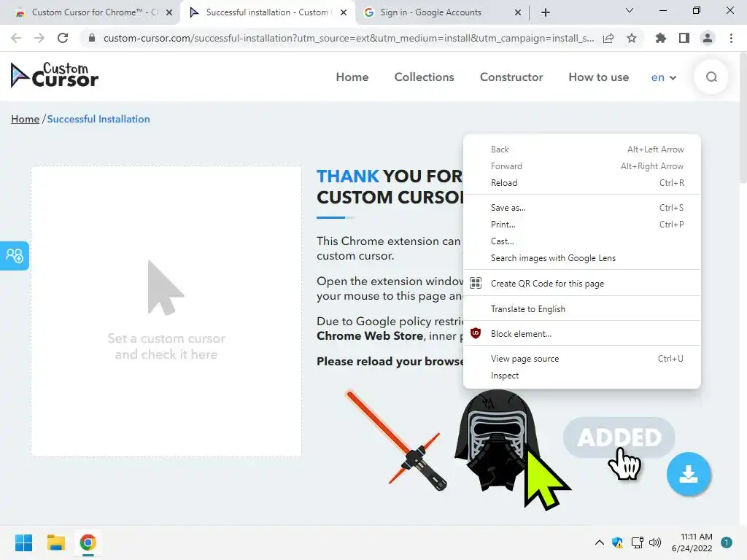Viewport: 747px width, 560px height.
Task: Close the Sign in Google Accounts tab
Action: tap(518, 12)
